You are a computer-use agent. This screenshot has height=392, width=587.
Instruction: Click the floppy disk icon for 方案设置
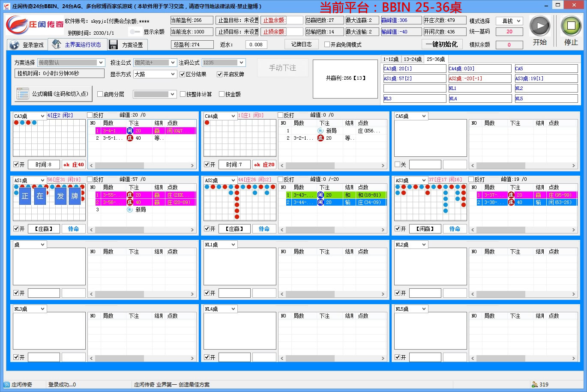click(x=114, y=45)
